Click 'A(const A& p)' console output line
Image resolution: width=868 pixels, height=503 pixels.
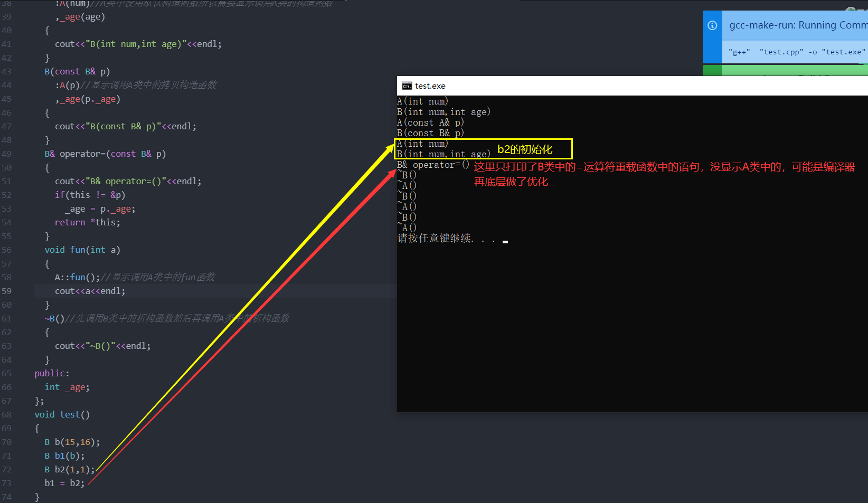tap(431, 122)
